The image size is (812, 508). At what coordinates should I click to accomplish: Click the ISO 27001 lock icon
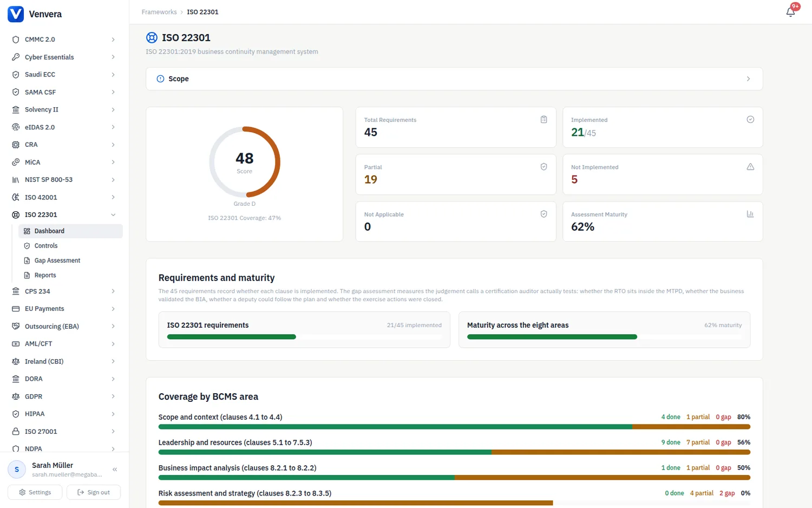[x=16, y=432]
